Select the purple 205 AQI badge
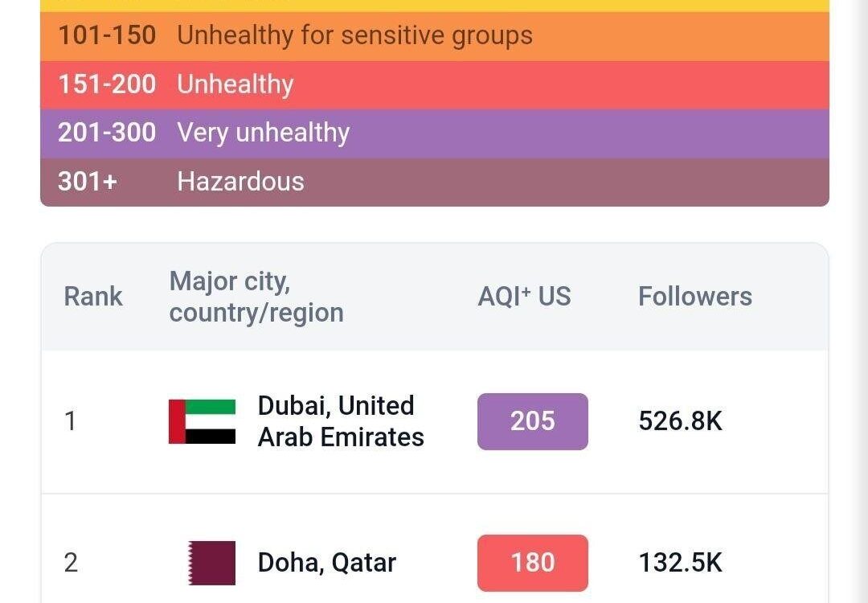This screenshot has height=603, width=868. coord(533,421)
